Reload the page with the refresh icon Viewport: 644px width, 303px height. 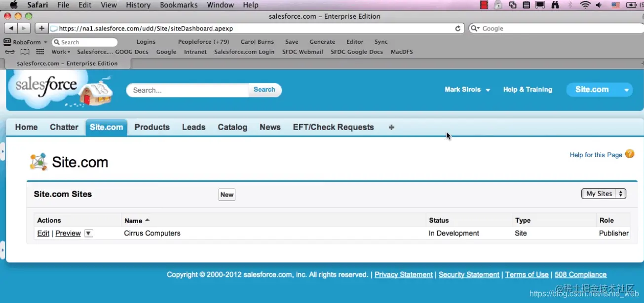(x=457, y=29)
